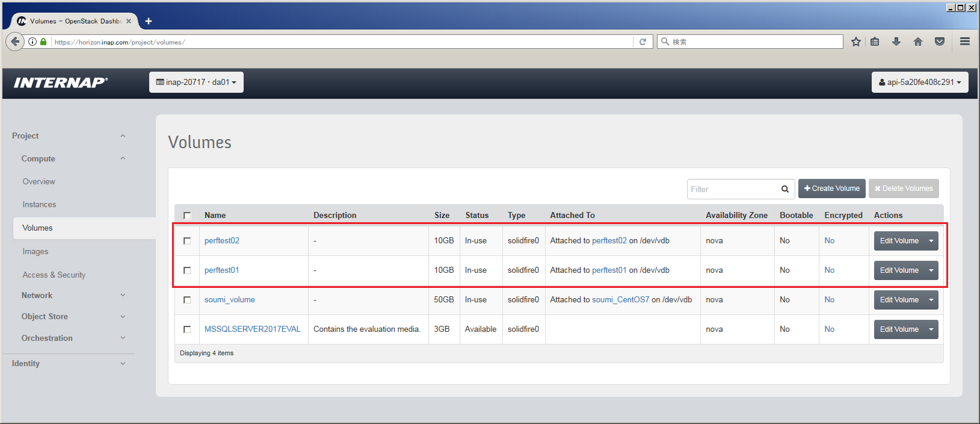Open a new browser tab

(x=149, y=21)
